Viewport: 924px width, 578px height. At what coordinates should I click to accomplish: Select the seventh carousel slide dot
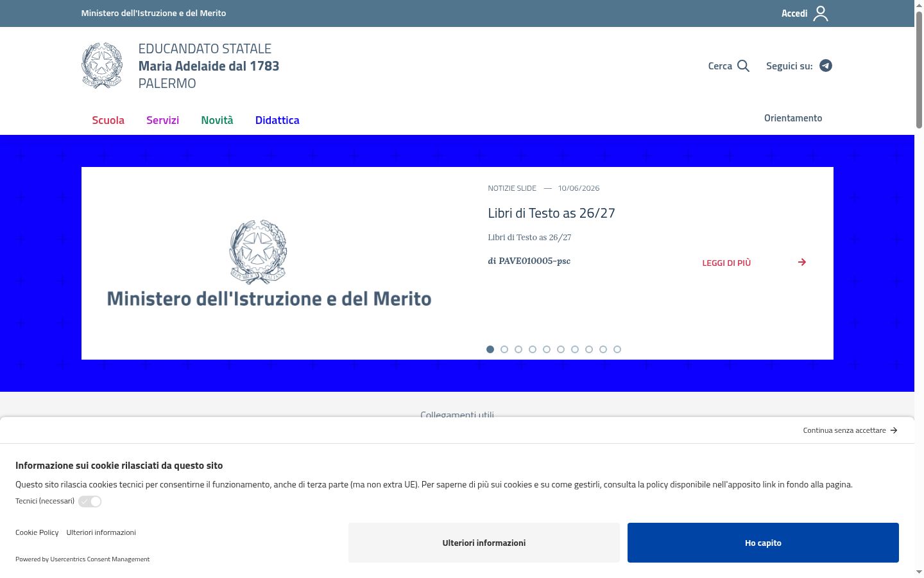[575, 349]
